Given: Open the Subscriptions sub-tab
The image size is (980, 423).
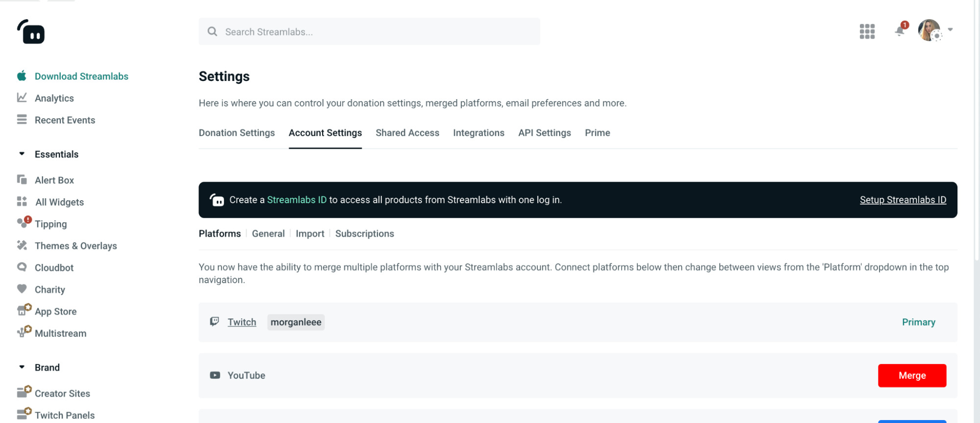Looking at the screenshot, I should tap(364, 234).
